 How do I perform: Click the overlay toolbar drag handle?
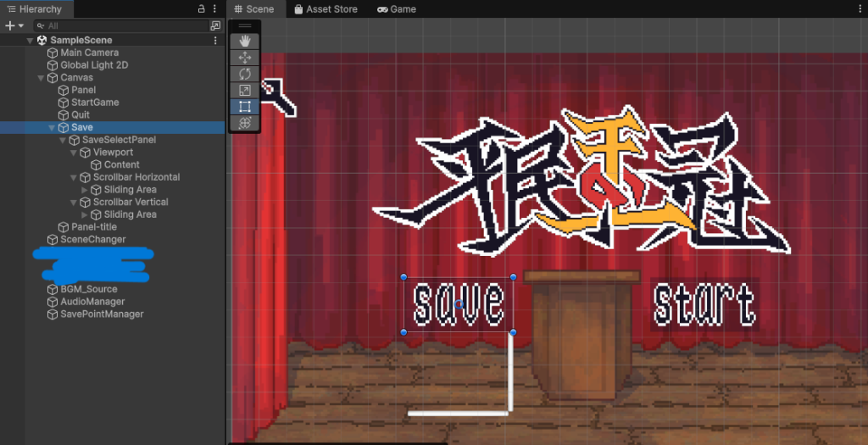click(x=245, y=26)
